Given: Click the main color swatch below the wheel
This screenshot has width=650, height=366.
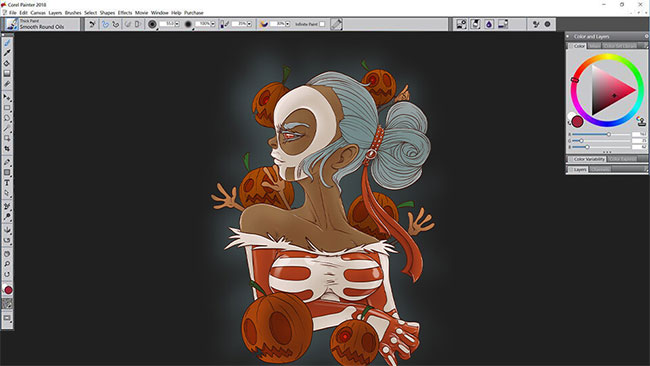Looking at the screenshot, I should point(577,121).
